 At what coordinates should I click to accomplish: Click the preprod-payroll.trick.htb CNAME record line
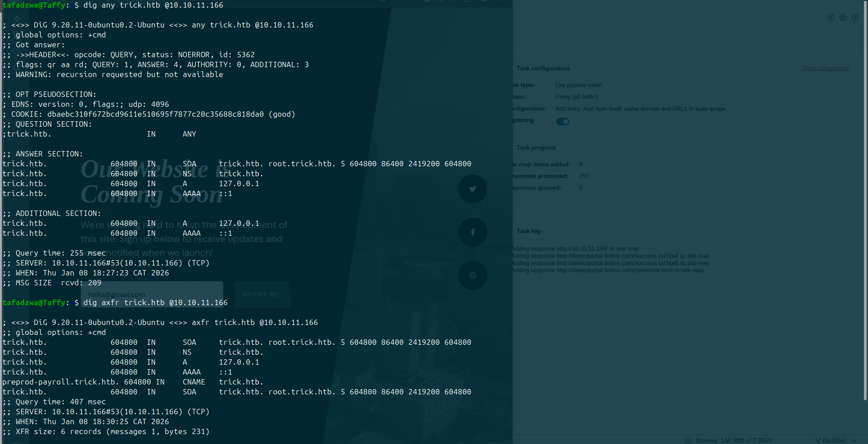133,382
